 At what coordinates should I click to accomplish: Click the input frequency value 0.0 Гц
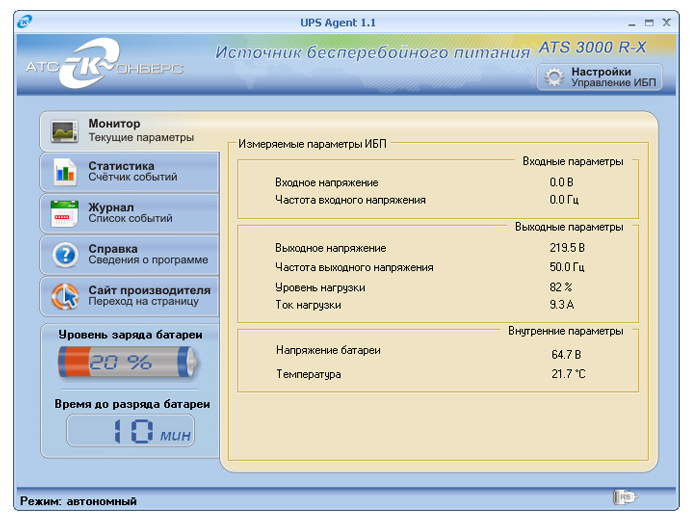coord(564,200)
